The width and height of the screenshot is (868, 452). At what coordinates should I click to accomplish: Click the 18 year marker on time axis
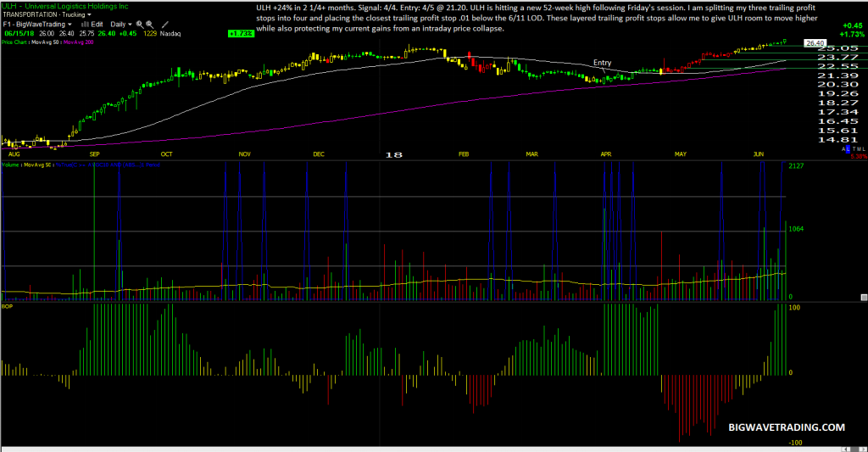[393, 155]
